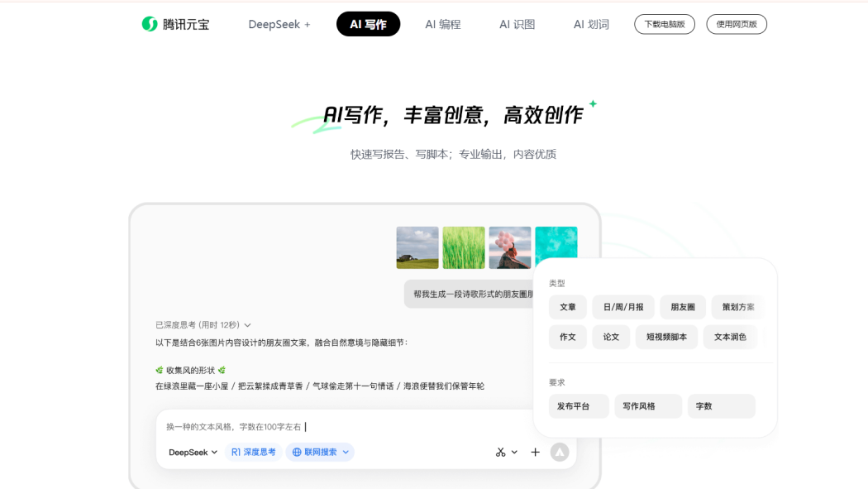This screenshot has width=868, height=489.
Task: Expand the 联网搜索 chevron options
Action: pos(346,452)
